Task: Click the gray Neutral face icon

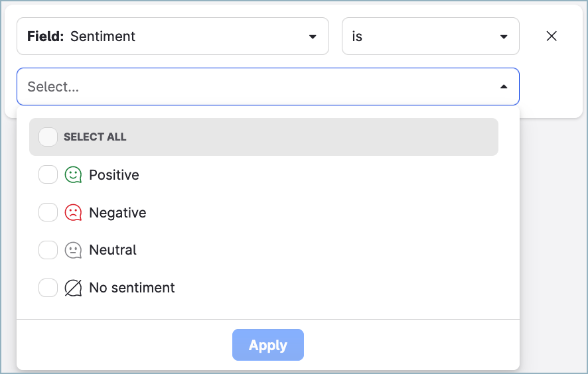Action: click(73, 250)
